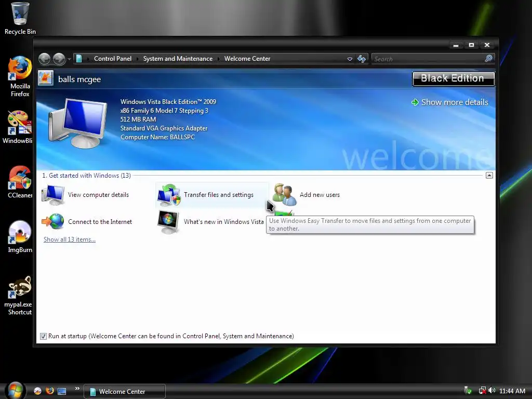Open Connect to the Internet item
Viewport: 532px width, 399px height.
87,222
